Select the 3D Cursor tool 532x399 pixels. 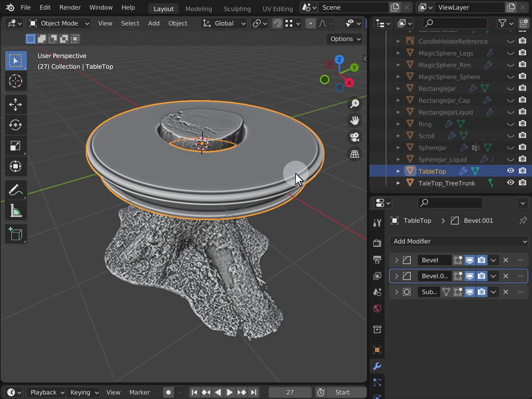pyautogui.click(x=16, y=81)
